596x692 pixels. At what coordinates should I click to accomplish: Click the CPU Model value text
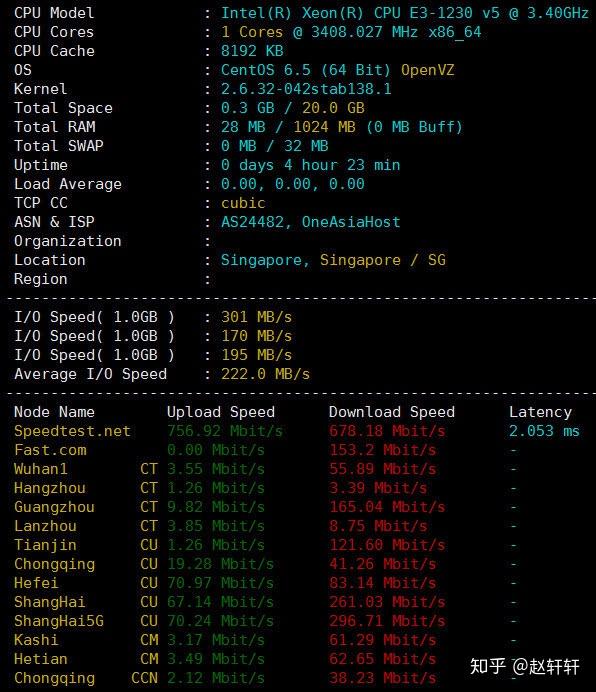404,13
